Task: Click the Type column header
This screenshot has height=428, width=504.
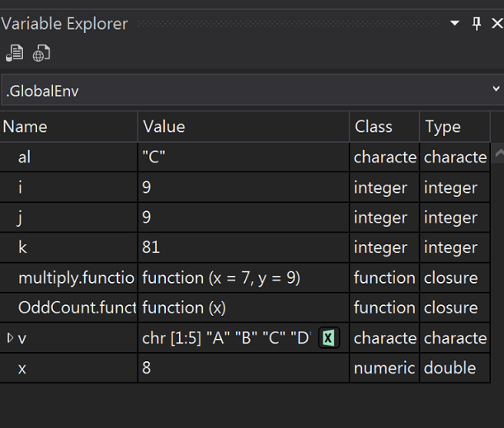Action: [455, 127]
